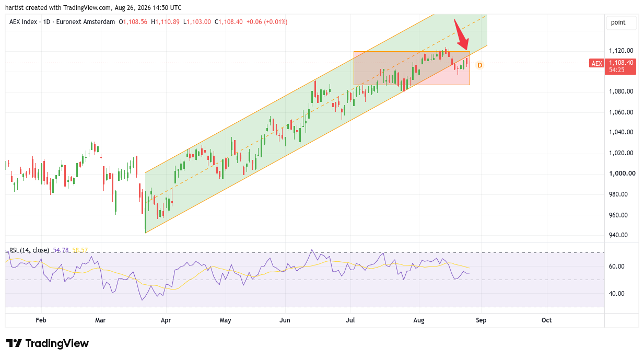Screen dimensions: 644x359
Task: Click the 1,060.00 price axis label
Action: tap(621, 112)
